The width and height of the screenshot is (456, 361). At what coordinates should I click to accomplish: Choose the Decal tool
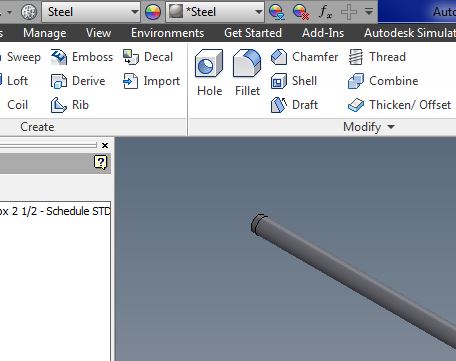tap(148, 57)
